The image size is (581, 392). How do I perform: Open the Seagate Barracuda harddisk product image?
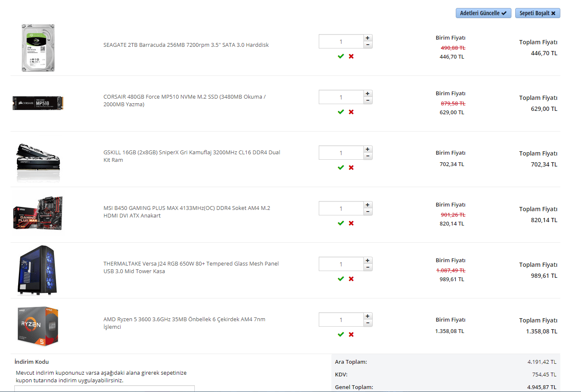click(38, 48)
